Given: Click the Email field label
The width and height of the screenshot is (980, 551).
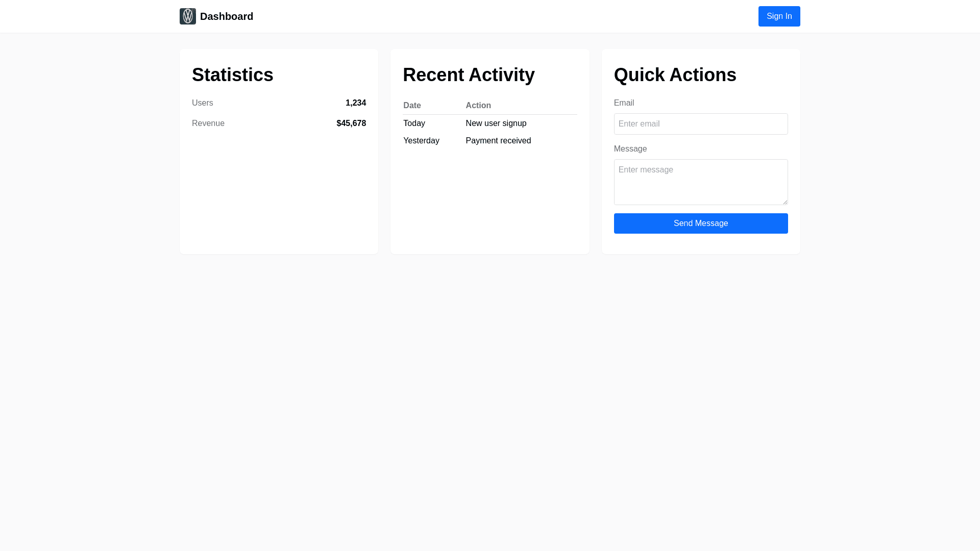Looking at the screenshot, I should click(624, 103).
